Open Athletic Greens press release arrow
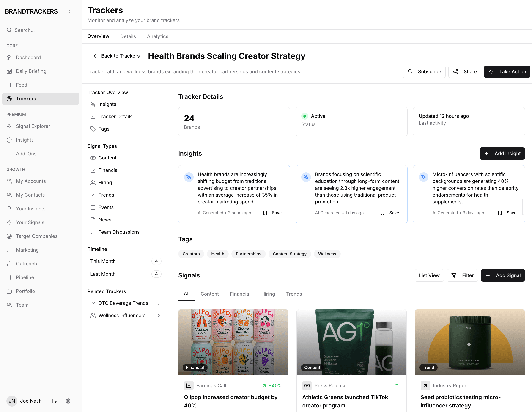Image resolution: width=532 pixels, height=412 pixels. pos(397,386)
